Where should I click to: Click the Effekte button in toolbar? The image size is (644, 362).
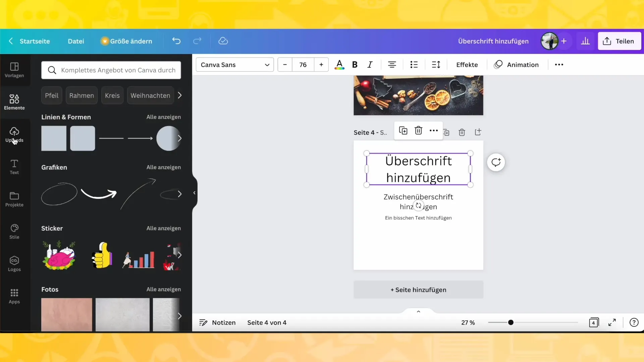pos(467,65)
